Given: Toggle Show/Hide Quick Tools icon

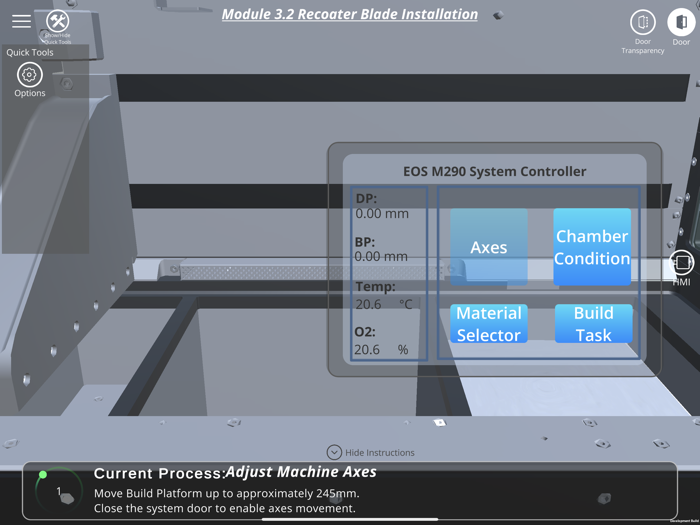Looking at the screenshot, I should pos(58,21).
